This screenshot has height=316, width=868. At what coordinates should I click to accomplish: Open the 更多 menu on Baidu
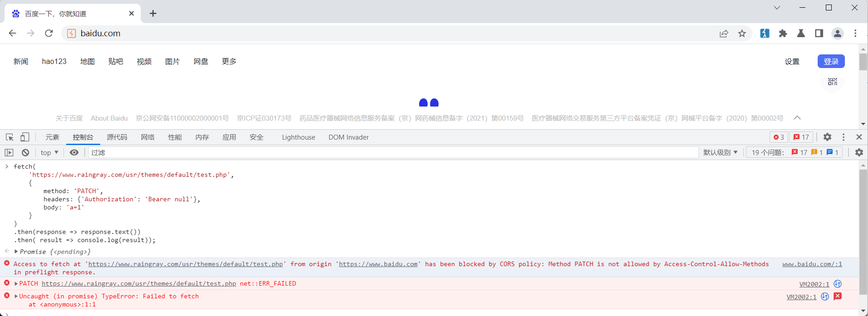pos(229,61)
